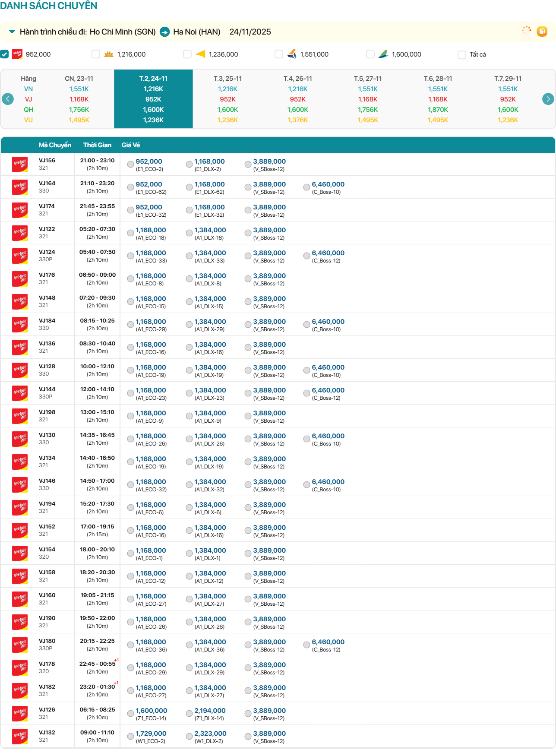Click the Vietjet logo next to 952,000 filter

17,54
